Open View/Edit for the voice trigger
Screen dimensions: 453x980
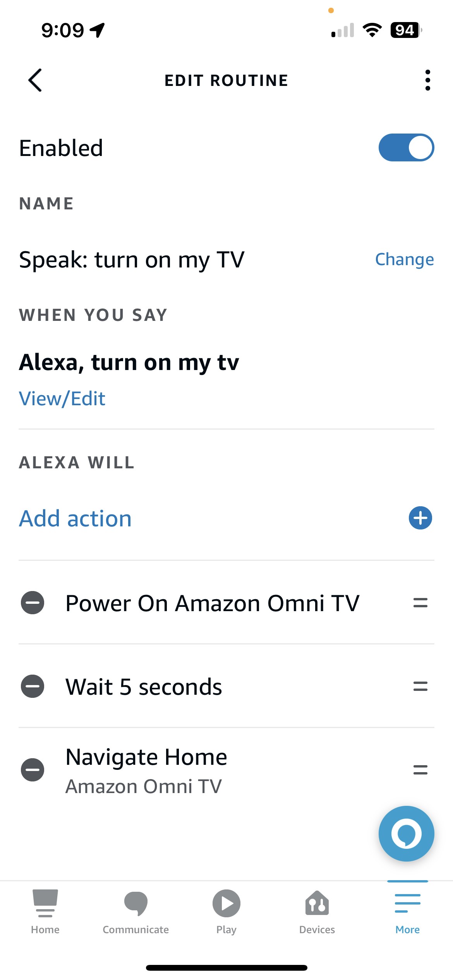click(x=62, y=399)
